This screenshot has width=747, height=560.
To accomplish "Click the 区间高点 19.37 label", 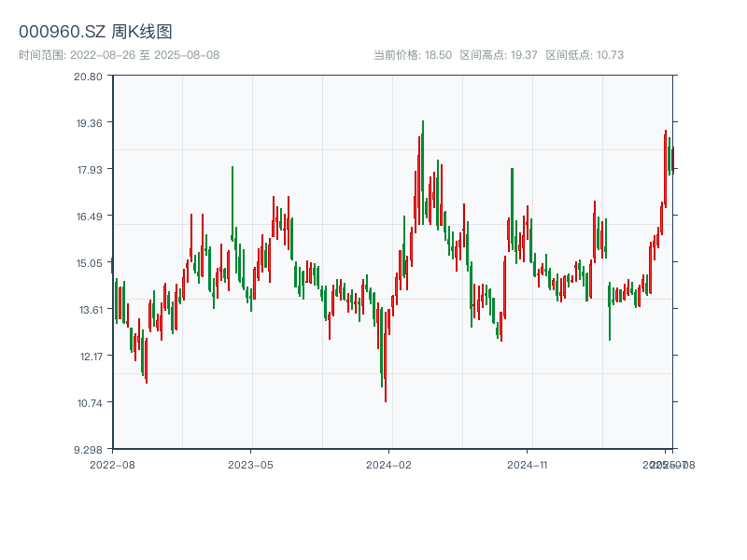I will (499, 55).
